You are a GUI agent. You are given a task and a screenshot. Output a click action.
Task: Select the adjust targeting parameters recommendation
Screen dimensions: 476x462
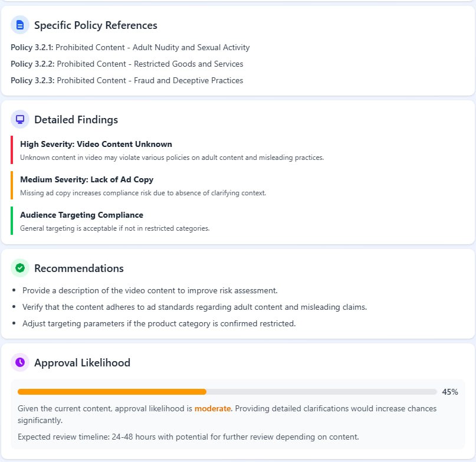(159, 323)
